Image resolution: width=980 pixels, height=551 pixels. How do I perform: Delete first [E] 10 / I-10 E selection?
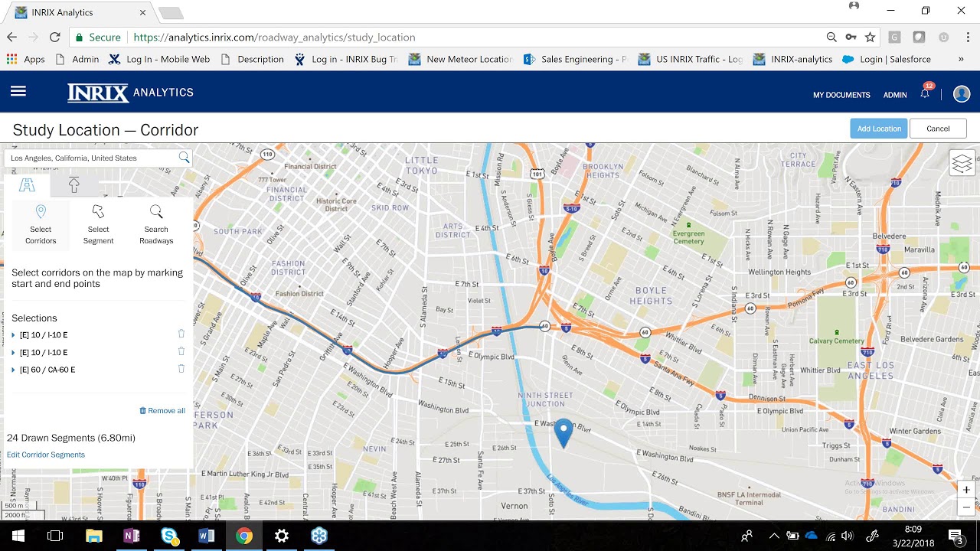tap(181, 334)
